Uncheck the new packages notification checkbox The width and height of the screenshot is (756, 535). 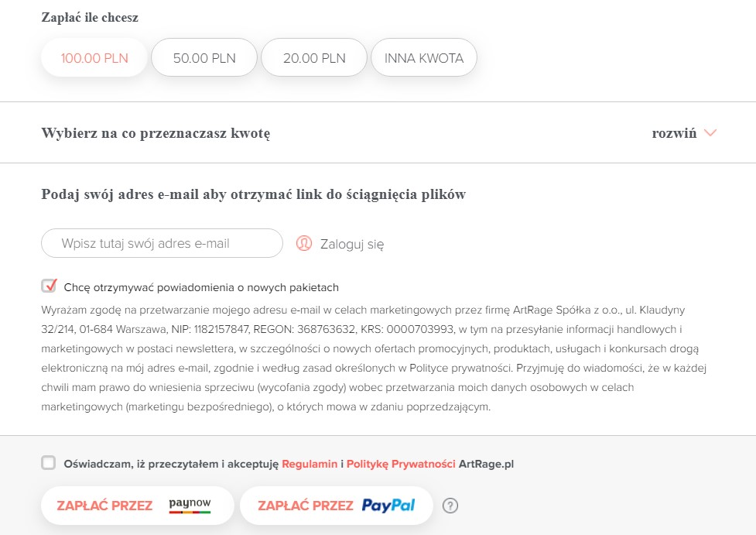pyautogui.click(x=49, y=286)
